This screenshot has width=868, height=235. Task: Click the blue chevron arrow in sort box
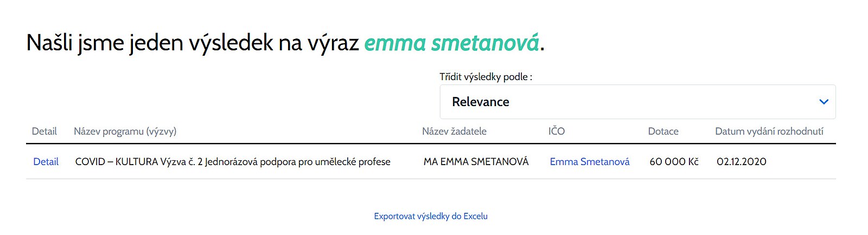[824, 102]
